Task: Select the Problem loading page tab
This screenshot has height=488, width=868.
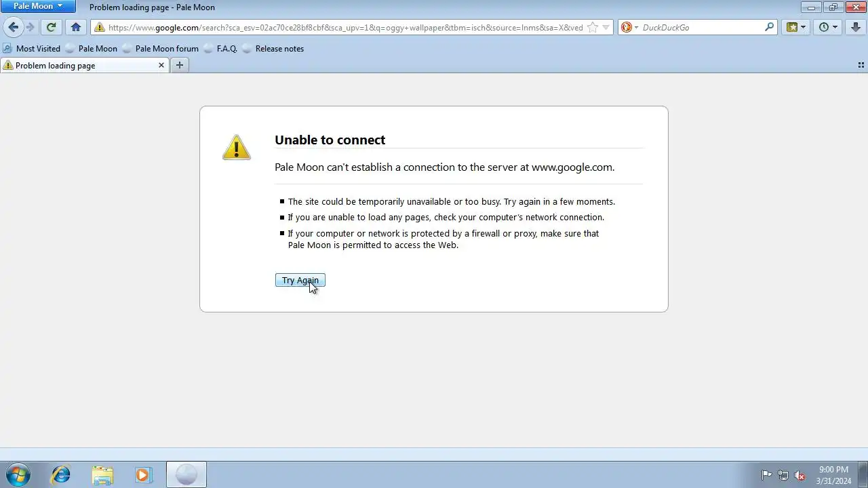Action: tap(85, 66)
